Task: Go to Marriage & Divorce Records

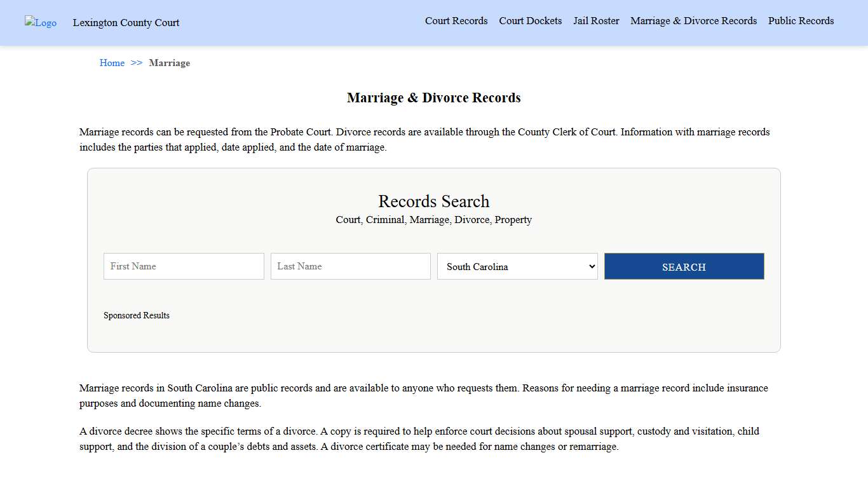Action: point(693,20)
